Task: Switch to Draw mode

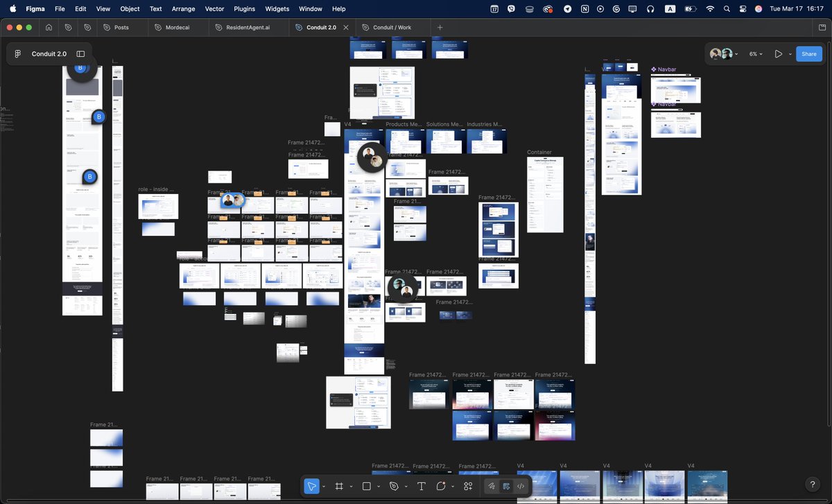Action: click(x=492, y=486)
